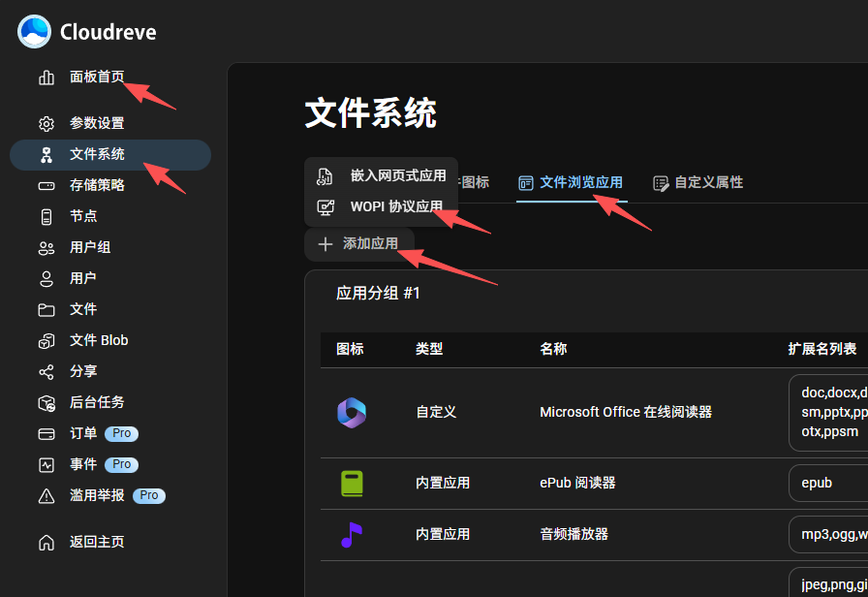Click the 分享 share icon
This screenshot has width=868, height=597.
point(46,371)
